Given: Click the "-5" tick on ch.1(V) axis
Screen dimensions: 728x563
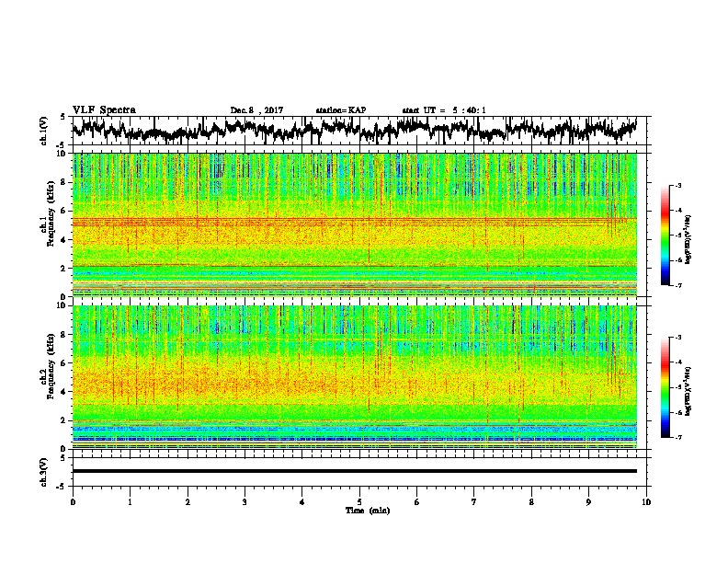Looking at the screenshot, I should (x=61, y=144).
